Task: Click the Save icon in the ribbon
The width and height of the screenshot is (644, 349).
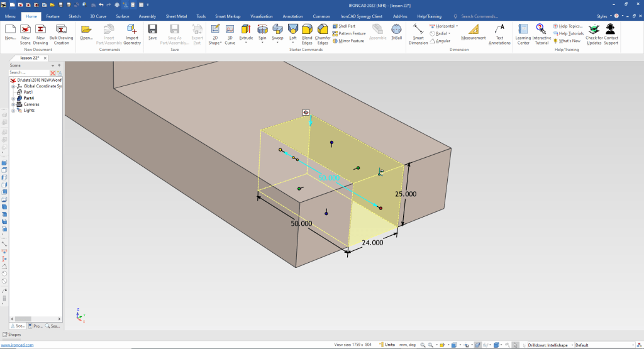Action: pos(152,31)
